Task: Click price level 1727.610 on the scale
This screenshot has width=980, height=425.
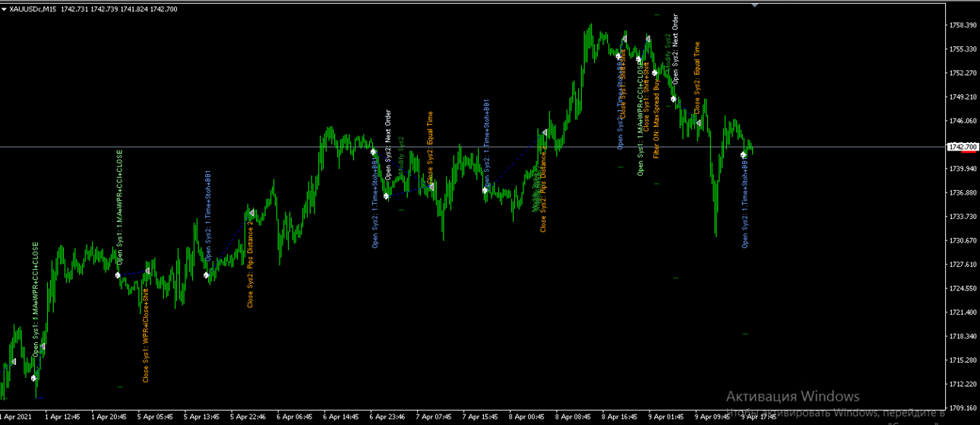Action: 963,265
